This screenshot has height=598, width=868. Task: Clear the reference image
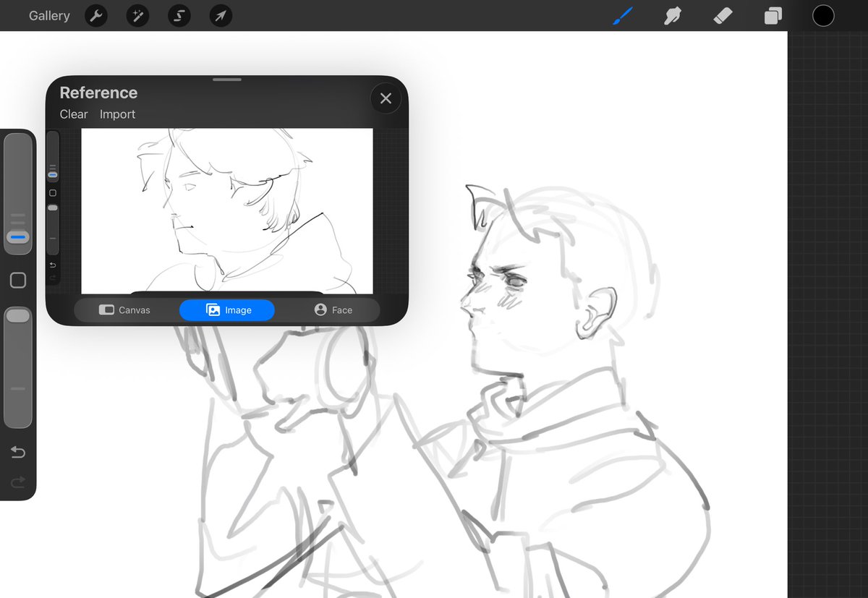74,114
